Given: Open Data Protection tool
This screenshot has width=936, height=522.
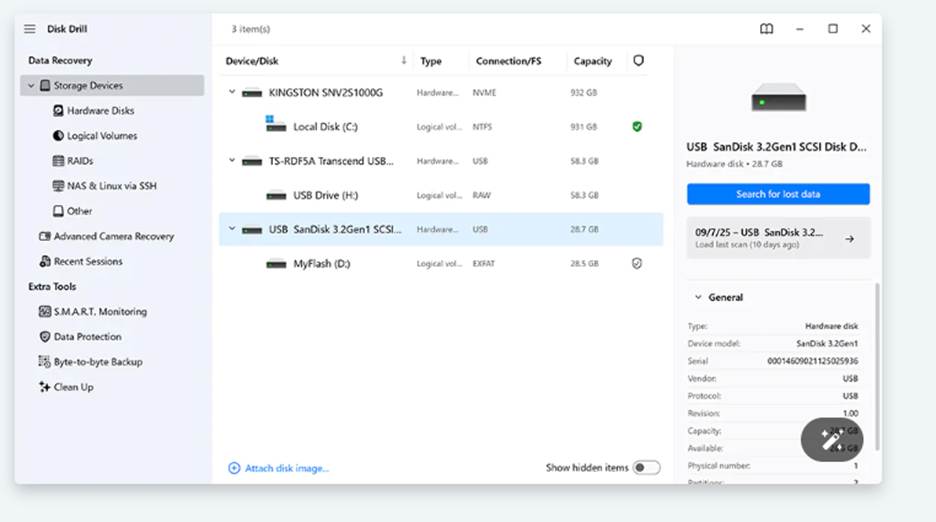Looking at the screenshot, I should (x=87, y=336).
